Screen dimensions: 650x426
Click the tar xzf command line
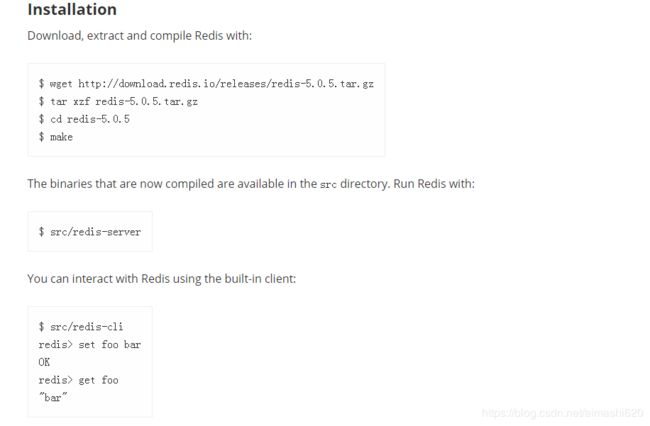point(118,102)
